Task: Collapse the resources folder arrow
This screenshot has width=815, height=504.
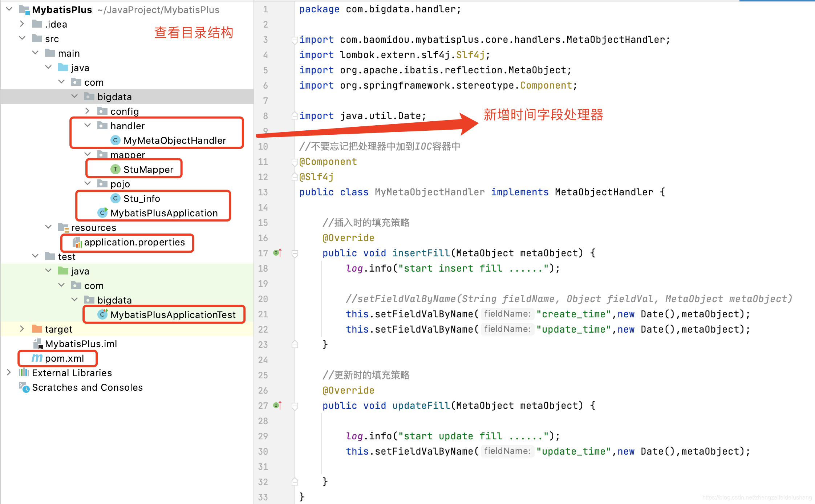Action: pos(48,227)
